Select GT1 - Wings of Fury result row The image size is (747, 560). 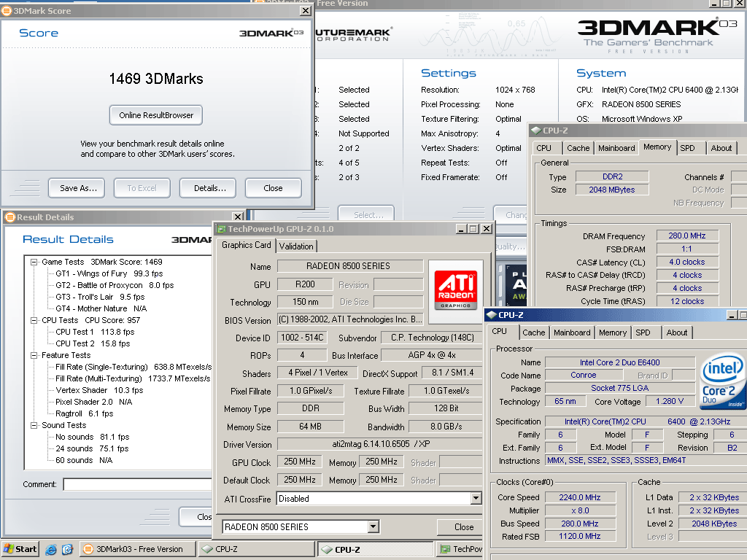[x=109, y=274]
